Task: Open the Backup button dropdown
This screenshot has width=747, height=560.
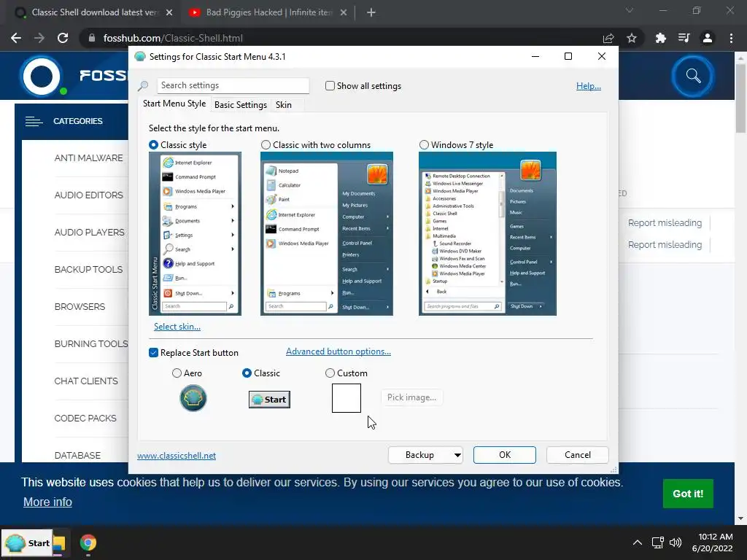Action: [x=457, y=455]
